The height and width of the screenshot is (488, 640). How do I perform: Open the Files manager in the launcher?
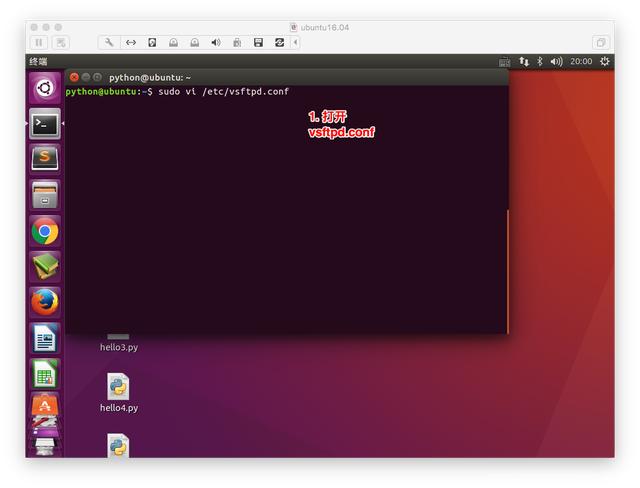point(45,195)
